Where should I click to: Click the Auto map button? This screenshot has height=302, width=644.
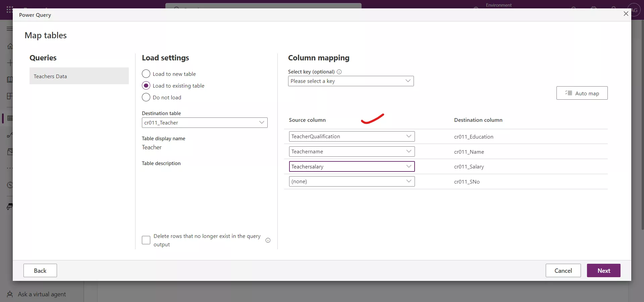(x=581, y=93)
